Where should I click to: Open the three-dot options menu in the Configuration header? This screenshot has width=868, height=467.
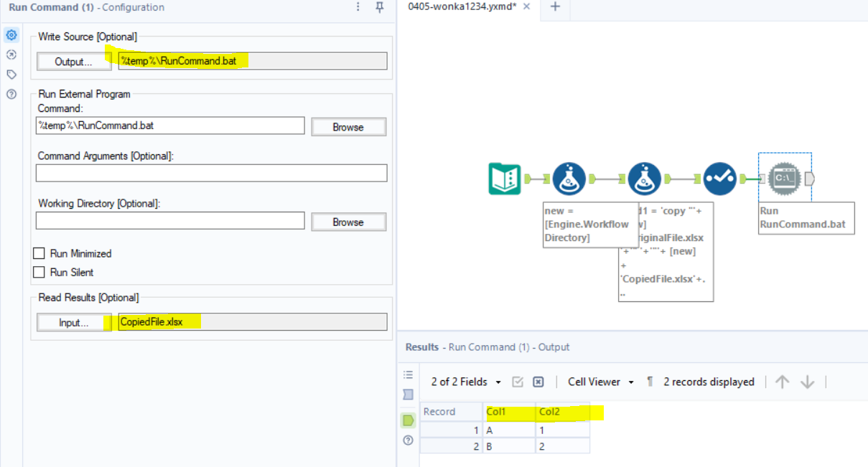tap(358, 8)
